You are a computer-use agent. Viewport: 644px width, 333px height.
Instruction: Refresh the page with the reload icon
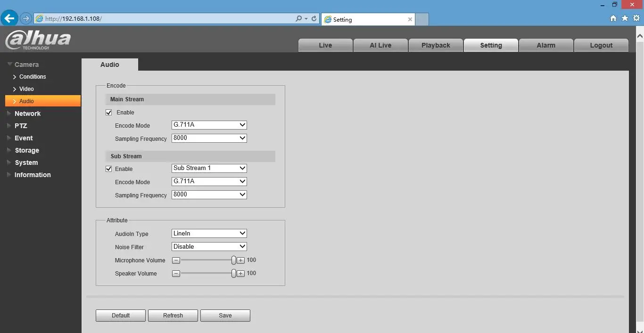(x=314, y=19)
